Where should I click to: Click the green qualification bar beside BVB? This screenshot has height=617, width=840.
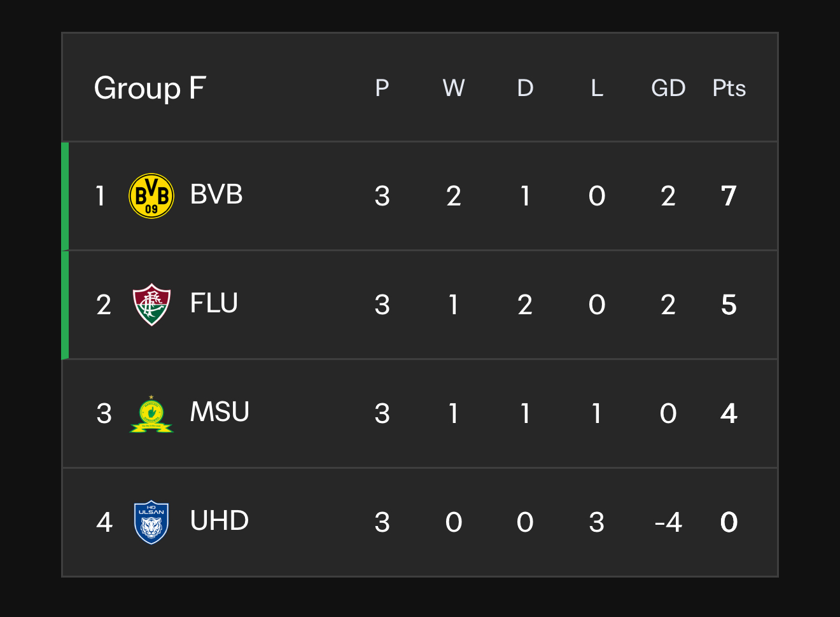tap(65, 196)
